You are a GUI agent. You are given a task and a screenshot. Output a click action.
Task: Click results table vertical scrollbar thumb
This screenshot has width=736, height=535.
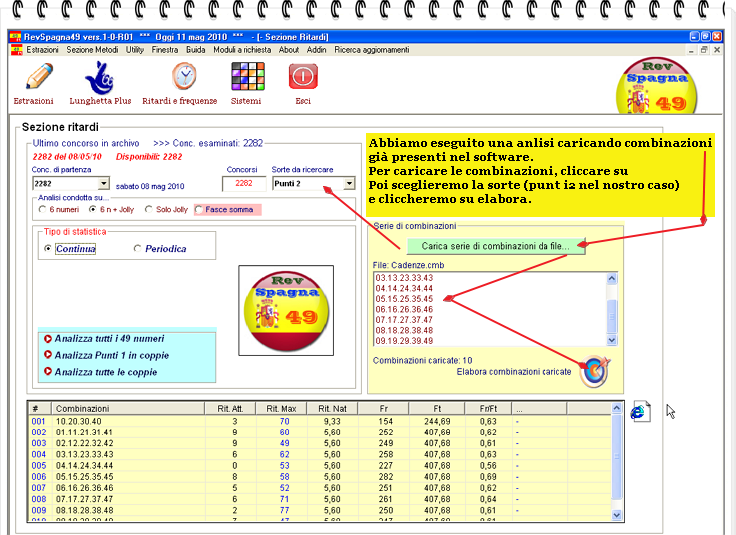tap(617, 457)
